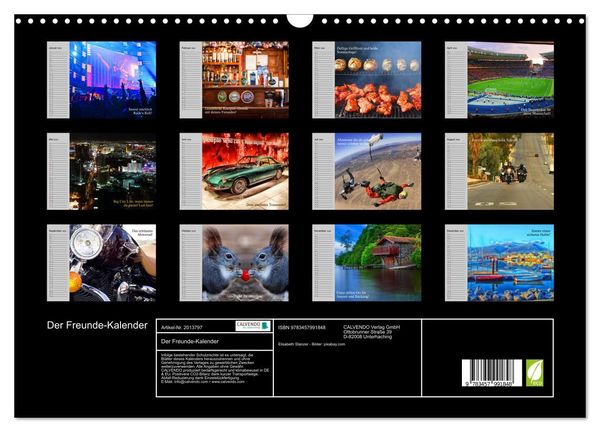Click the ISBN 9783457991848 text
Screen dimensions: 600x432
pyautogui.click(x=302, y=328)
